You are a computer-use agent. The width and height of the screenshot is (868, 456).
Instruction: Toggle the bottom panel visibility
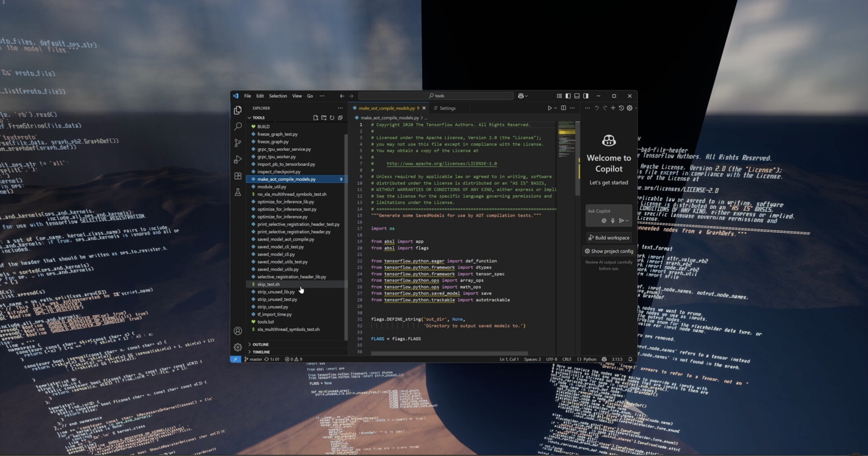577,96
